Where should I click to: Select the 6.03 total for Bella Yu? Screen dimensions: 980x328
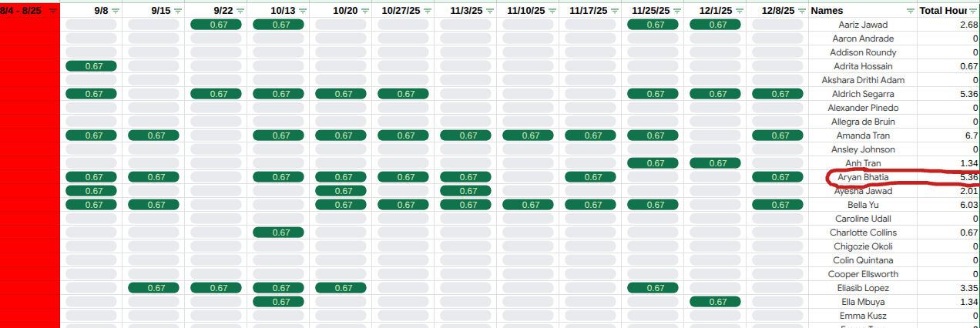tap(949, 205)
